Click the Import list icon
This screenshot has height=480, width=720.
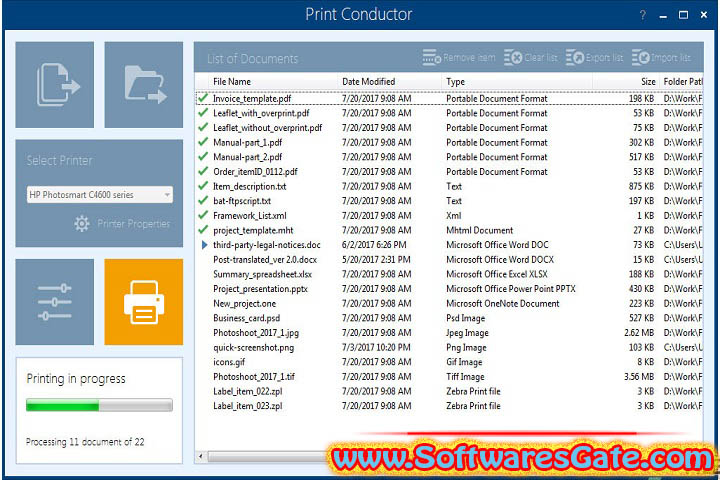641,58
